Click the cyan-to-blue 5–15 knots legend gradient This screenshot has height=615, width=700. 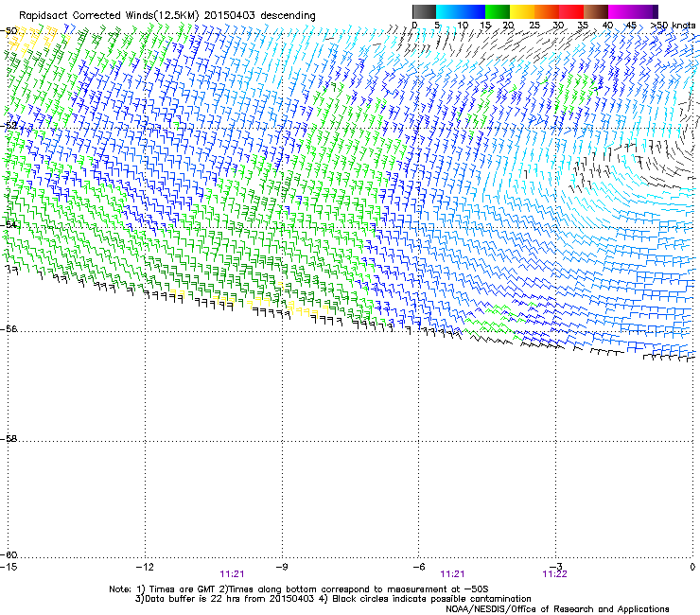(x=461, y=11)
